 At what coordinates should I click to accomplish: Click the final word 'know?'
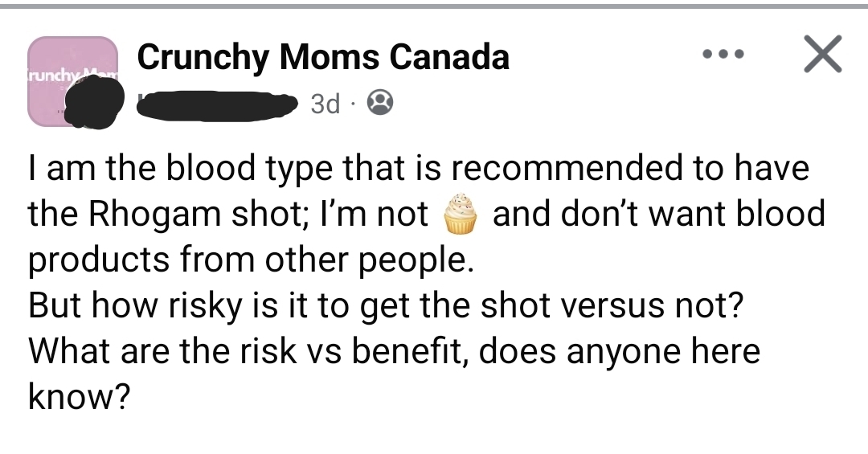pyautogui.click(x=79, y=397)
